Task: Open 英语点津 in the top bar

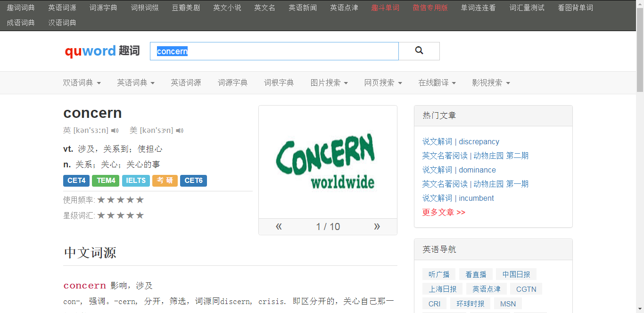Action: point(344,8)
